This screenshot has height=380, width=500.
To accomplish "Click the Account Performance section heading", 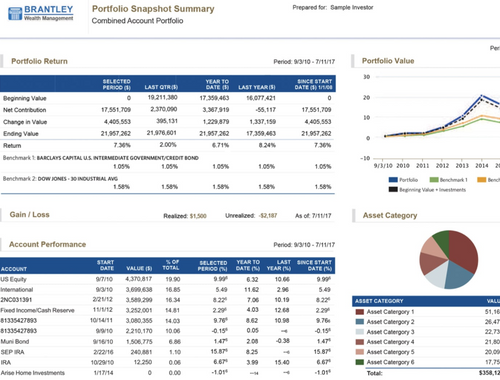I will (x=47, y=244).
